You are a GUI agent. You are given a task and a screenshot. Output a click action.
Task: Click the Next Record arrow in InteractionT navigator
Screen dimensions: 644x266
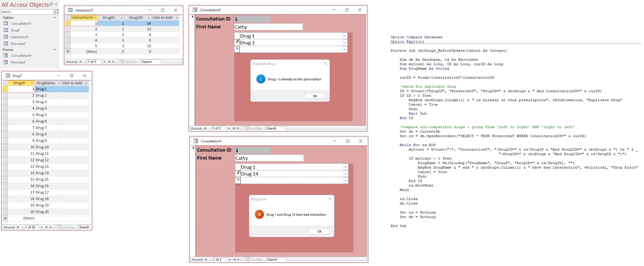104,62
